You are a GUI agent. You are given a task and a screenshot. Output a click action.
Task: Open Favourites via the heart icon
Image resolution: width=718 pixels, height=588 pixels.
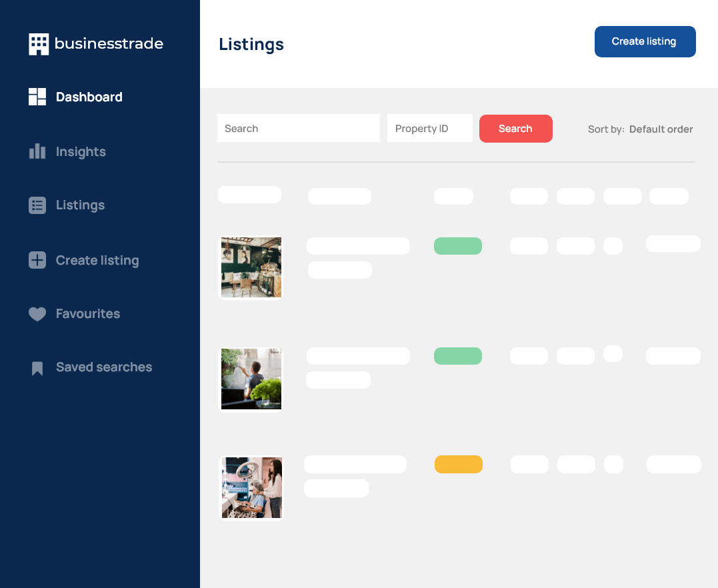pyautogui.click(x=37, y=314)
